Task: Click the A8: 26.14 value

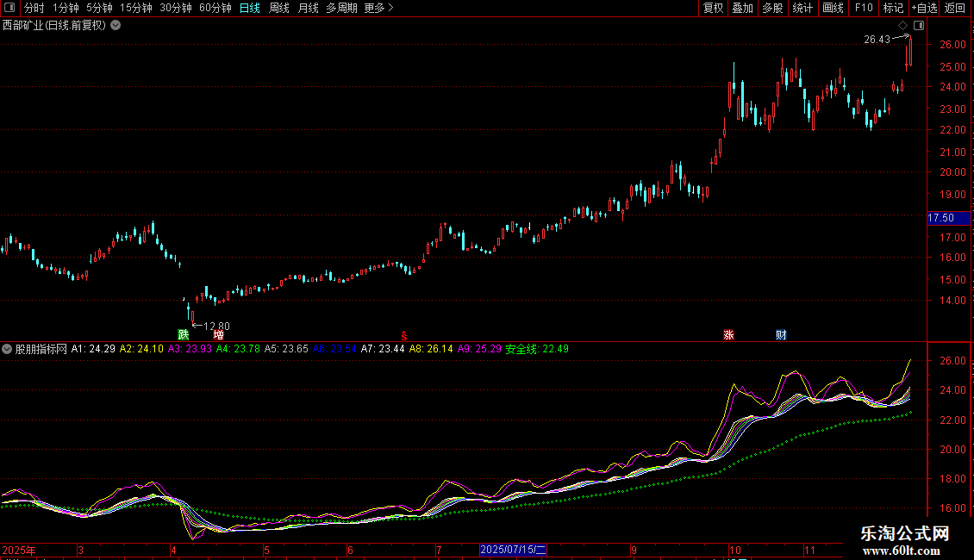Action: pyautogui.click(x=431, y=349)
